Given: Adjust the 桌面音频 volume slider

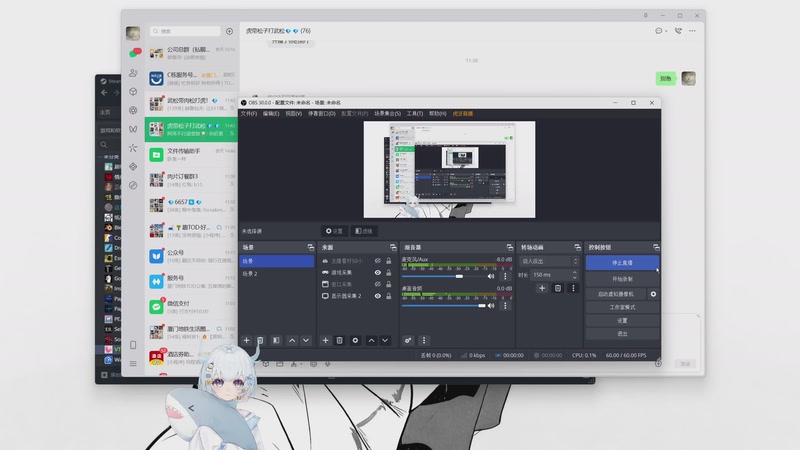Looking at the screenshot, I should (443, 306).
